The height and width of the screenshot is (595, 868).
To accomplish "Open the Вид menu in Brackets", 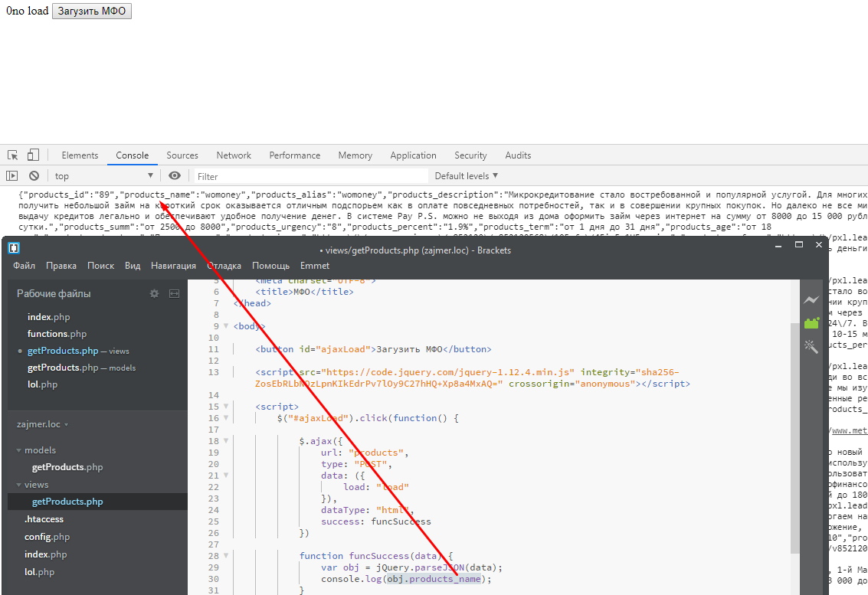I will click(133, 266).
